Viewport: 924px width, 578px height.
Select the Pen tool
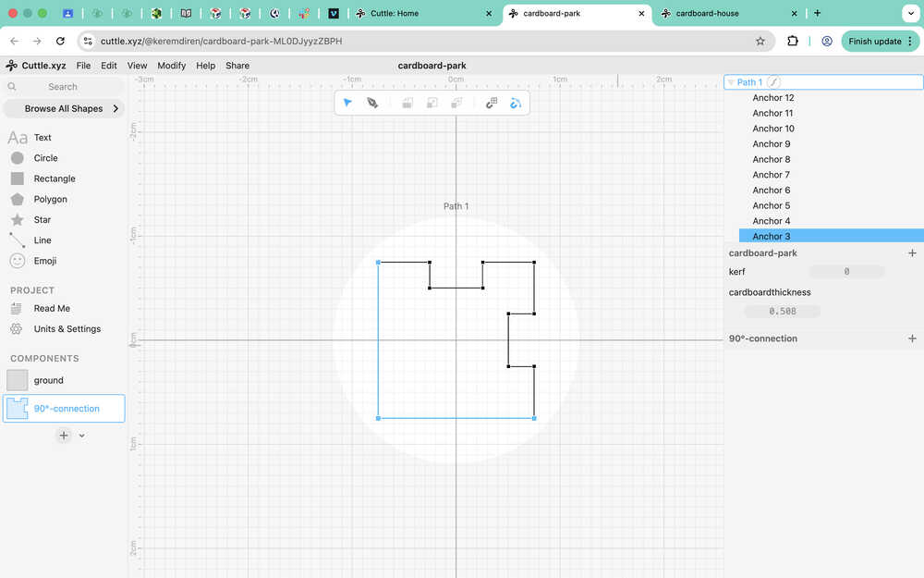372,103
